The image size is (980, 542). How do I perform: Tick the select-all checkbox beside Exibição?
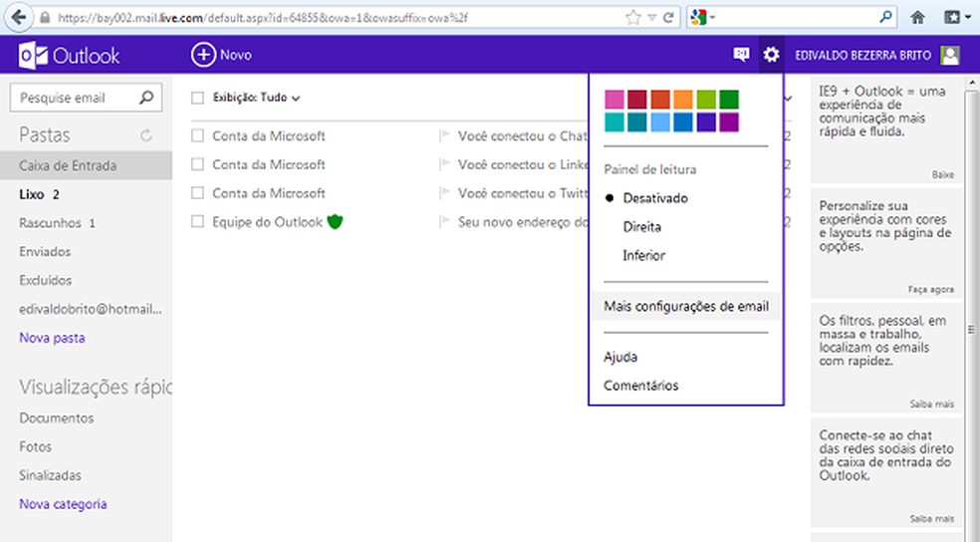coord(197,98)
